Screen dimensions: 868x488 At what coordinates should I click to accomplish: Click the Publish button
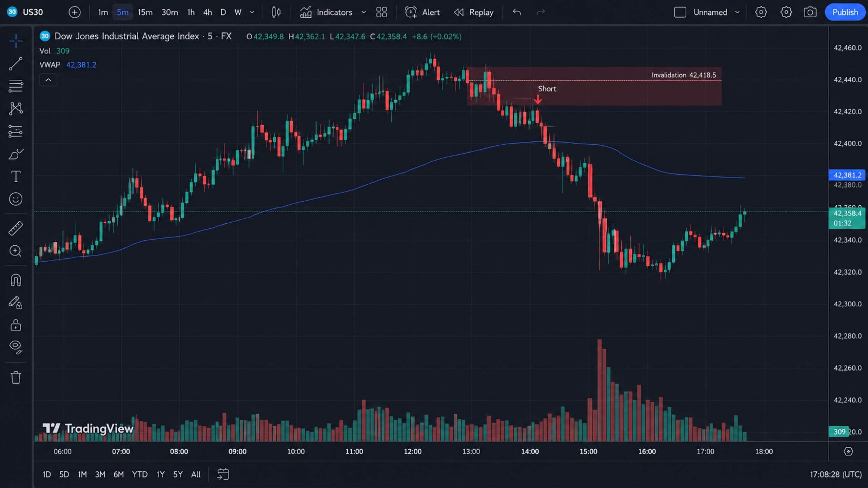pos(845,12)
